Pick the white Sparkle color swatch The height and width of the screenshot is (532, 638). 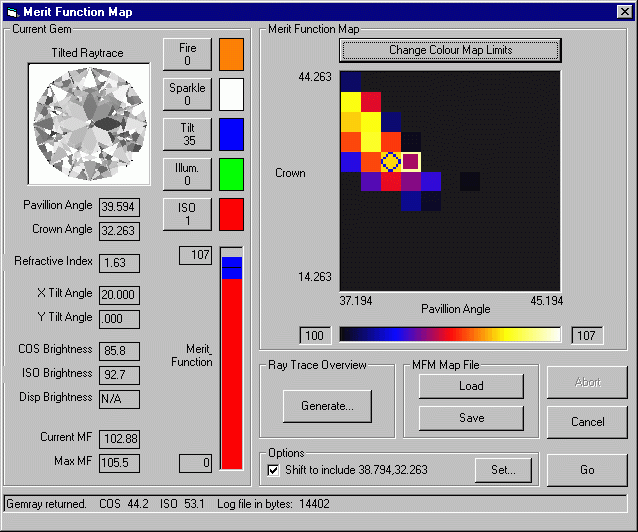click(232, 94)
